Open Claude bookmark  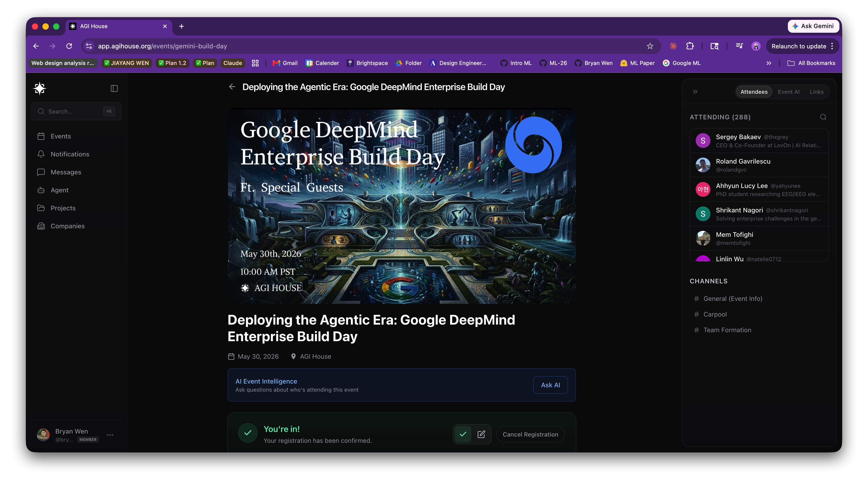[x=232, y=63]
